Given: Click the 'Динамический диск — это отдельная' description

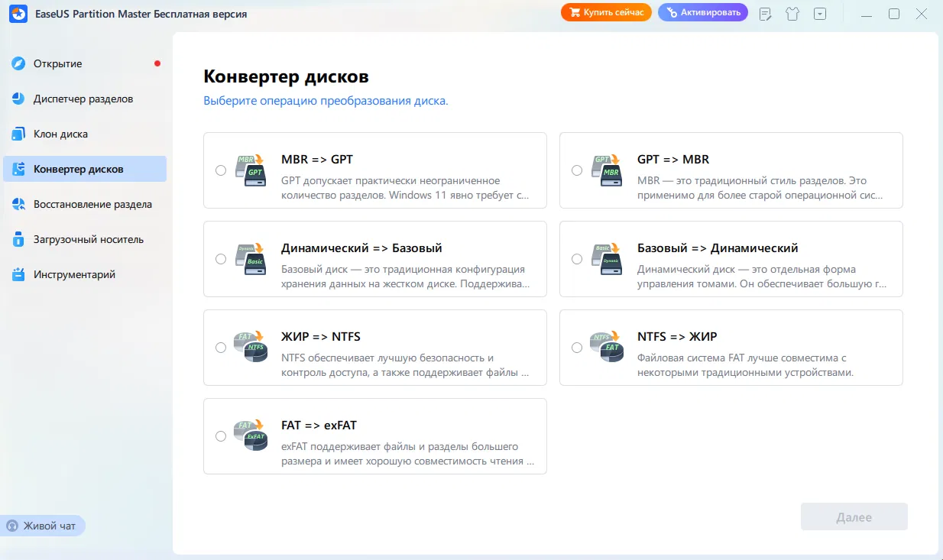Looking at the screenshot, I should coord(762,277).
